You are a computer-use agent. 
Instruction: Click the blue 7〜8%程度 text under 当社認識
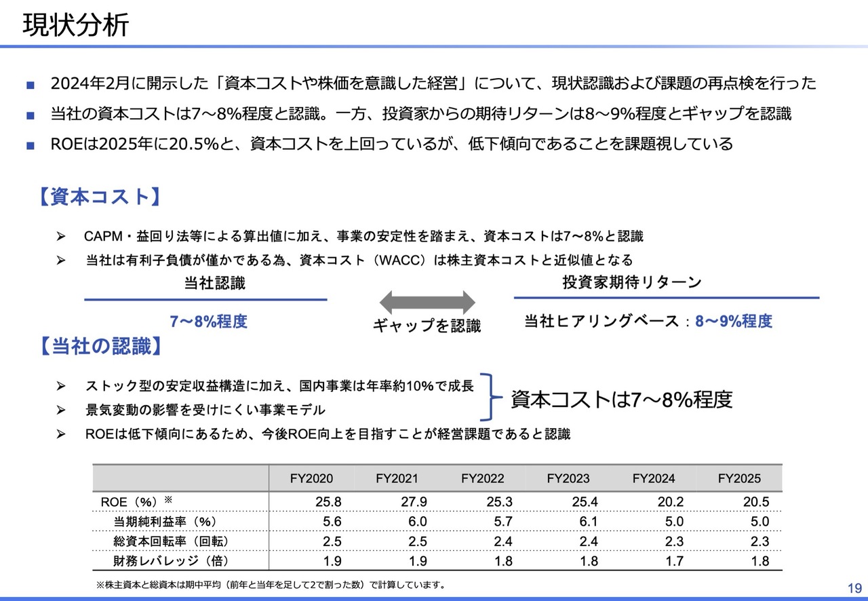pos(208,321)
